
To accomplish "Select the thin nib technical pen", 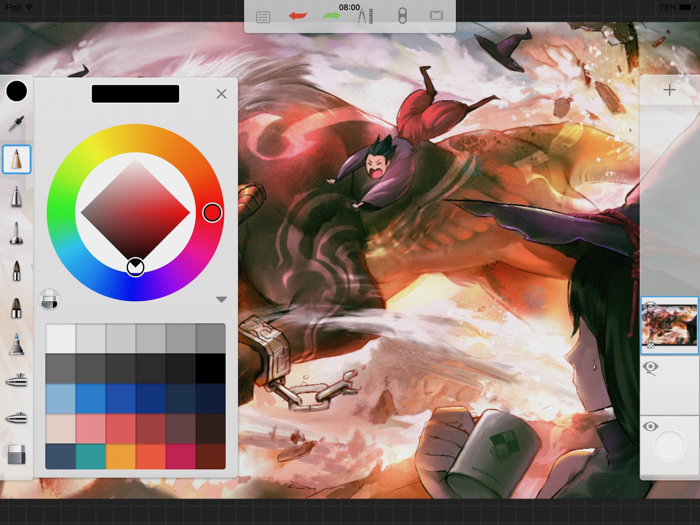I will click(16, 233).
